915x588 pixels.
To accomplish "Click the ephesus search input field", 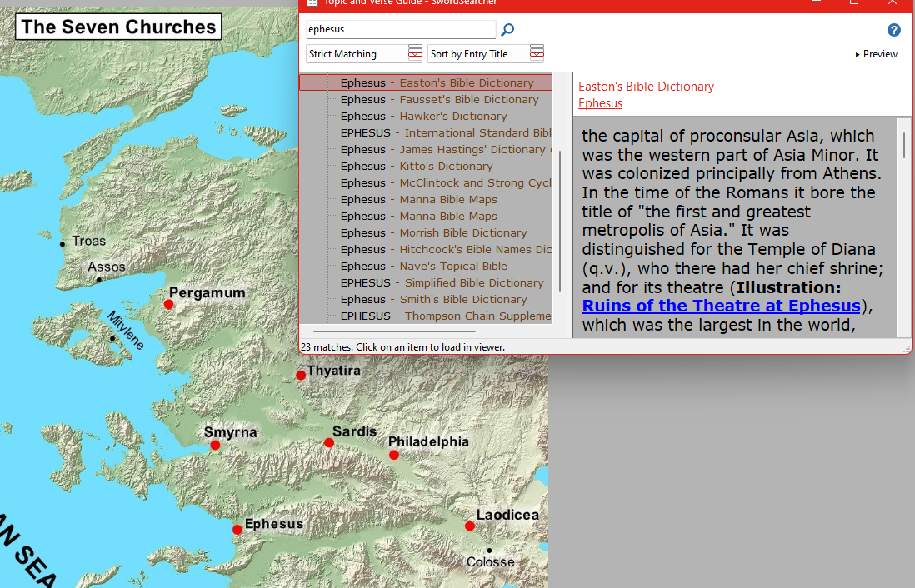I will (x=401, y=29).
